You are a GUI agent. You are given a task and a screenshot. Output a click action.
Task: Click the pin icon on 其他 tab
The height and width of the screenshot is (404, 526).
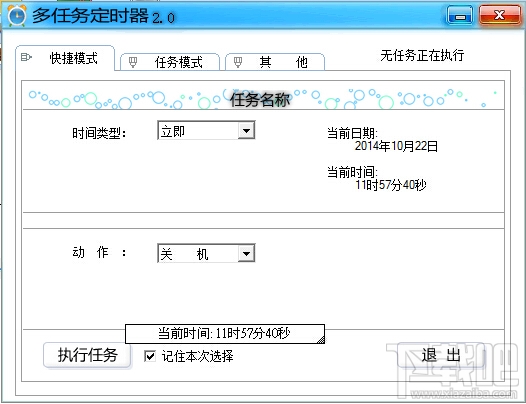click(x=238, y=62)
